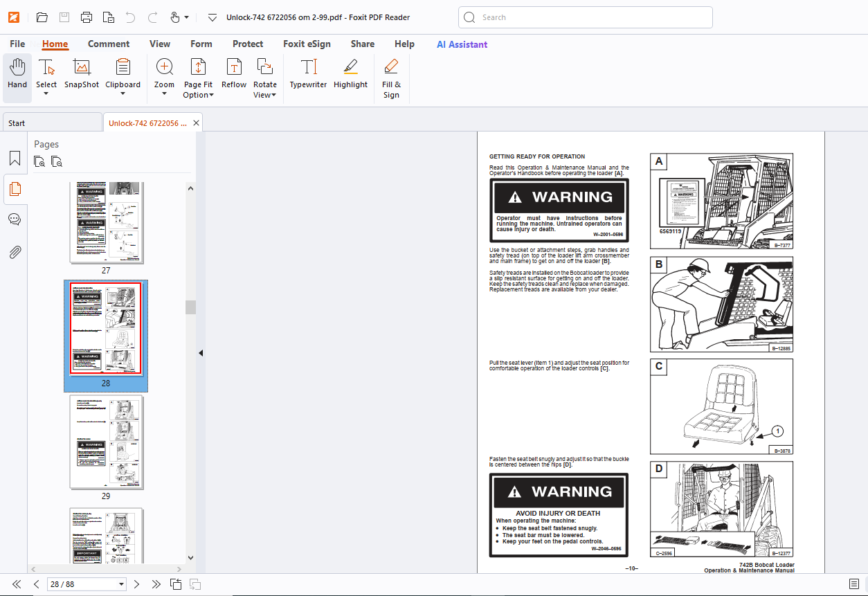This screenshot has width=868, height=596.
Task: Select page 29 thumbnail
Action: (106, 443)
